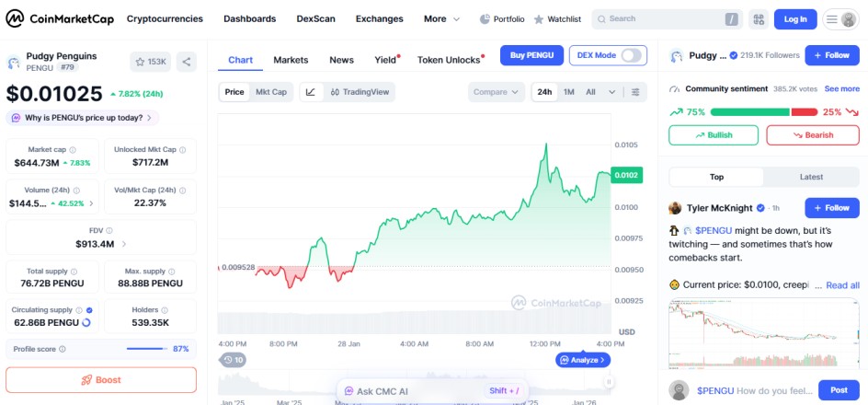Open Exchanges nav menu
Image resolution: width=868 pixels, height=405 pixels.
coord(379,18)
